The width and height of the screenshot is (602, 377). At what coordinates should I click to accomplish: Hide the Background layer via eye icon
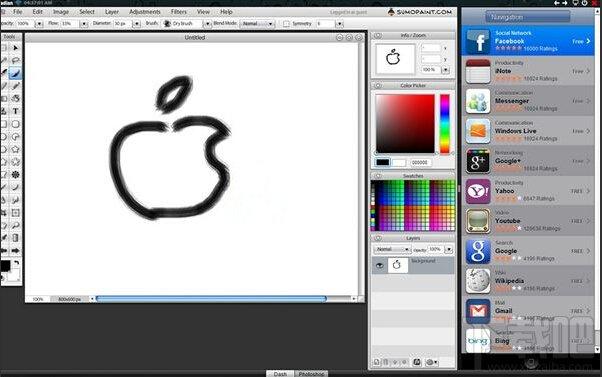pos(380,265)
